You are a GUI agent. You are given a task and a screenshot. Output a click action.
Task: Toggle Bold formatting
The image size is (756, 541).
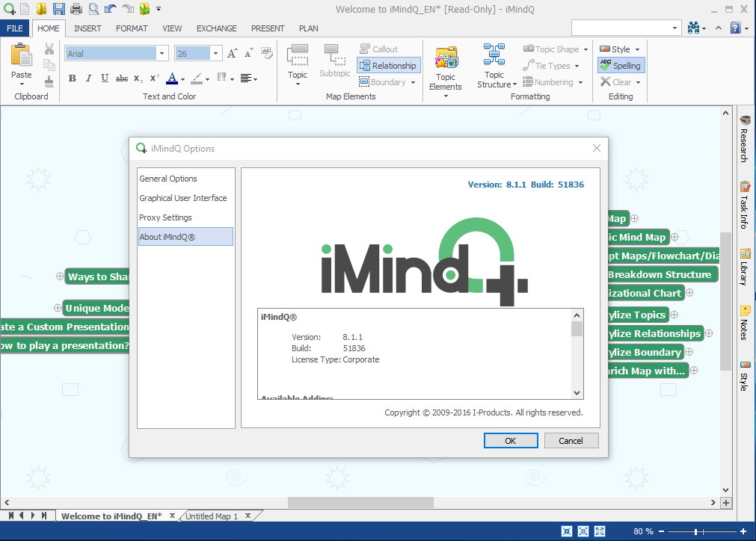(x=73, y=78)
